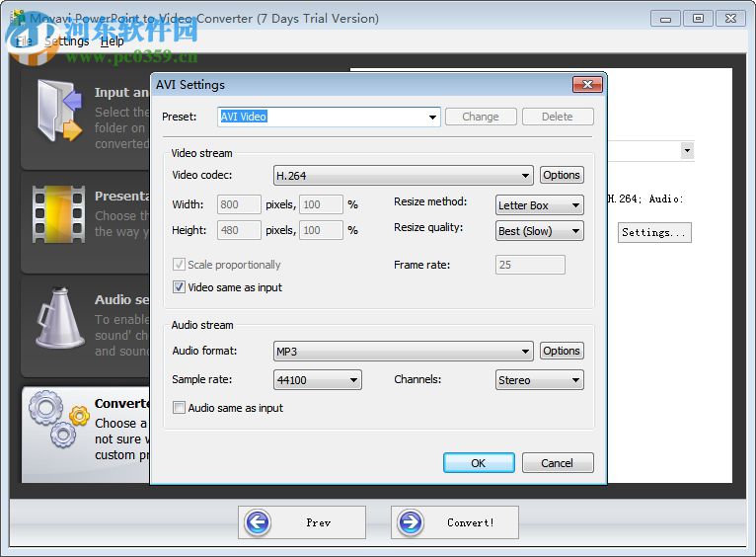Open Audio format Options
756x557 pixels.
[x=562, y=351]
